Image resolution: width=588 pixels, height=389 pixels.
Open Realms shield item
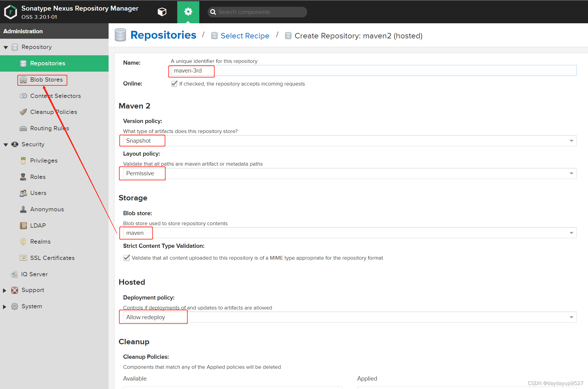click(40, 242)
